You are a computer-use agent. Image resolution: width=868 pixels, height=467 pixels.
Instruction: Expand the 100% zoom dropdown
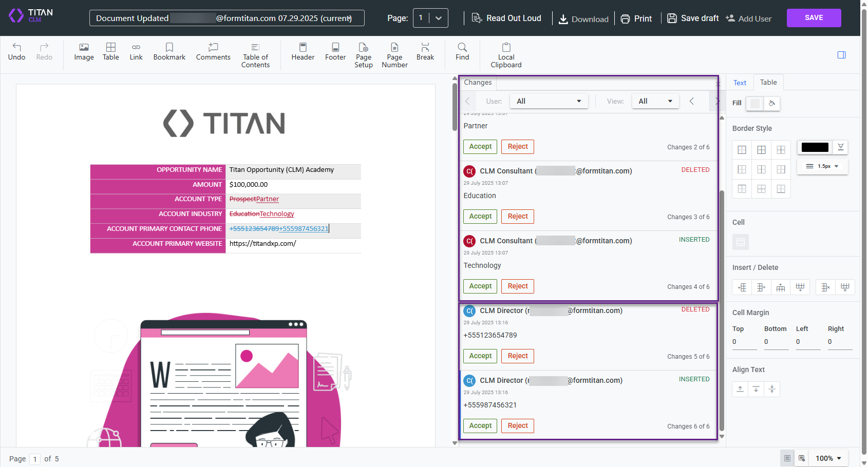828,458
